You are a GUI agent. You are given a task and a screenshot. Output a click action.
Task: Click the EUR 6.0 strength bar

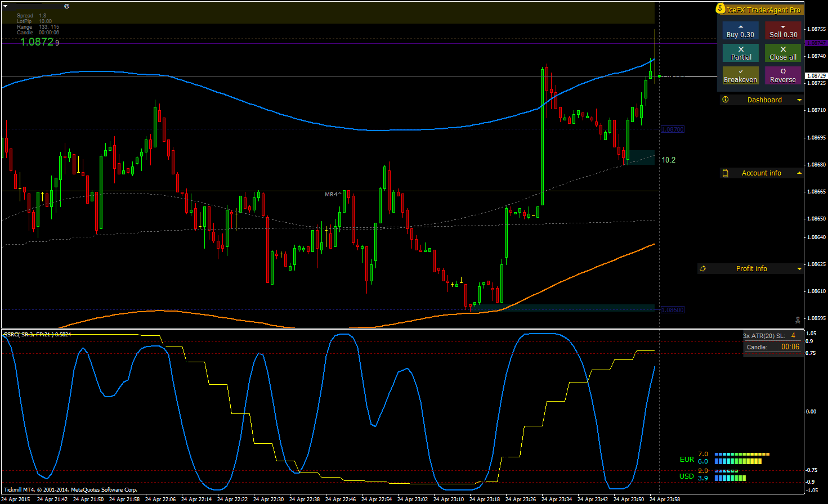coord(738,461)
